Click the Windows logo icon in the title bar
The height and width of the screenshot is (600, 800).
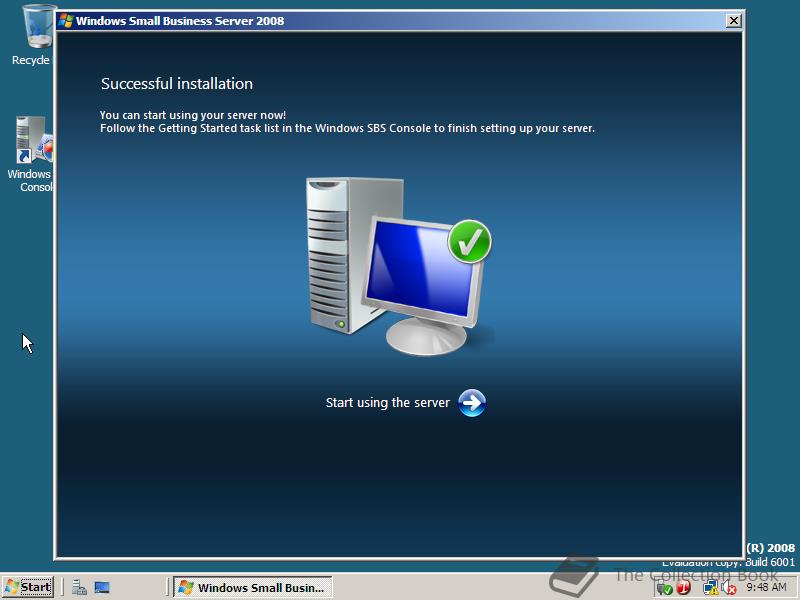(x=65, y=21)
